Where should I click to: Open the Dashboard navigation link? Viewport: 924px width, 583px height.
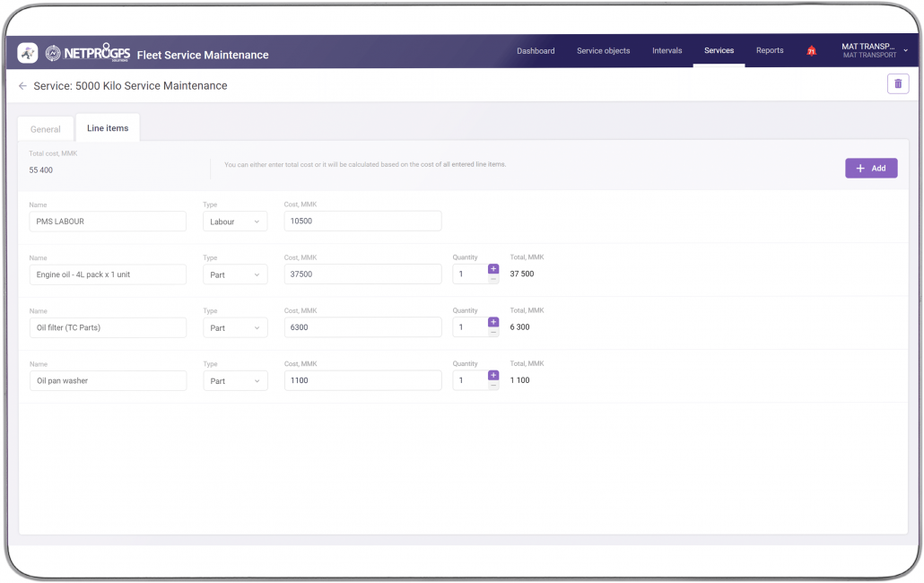click(x=536, y=51)
